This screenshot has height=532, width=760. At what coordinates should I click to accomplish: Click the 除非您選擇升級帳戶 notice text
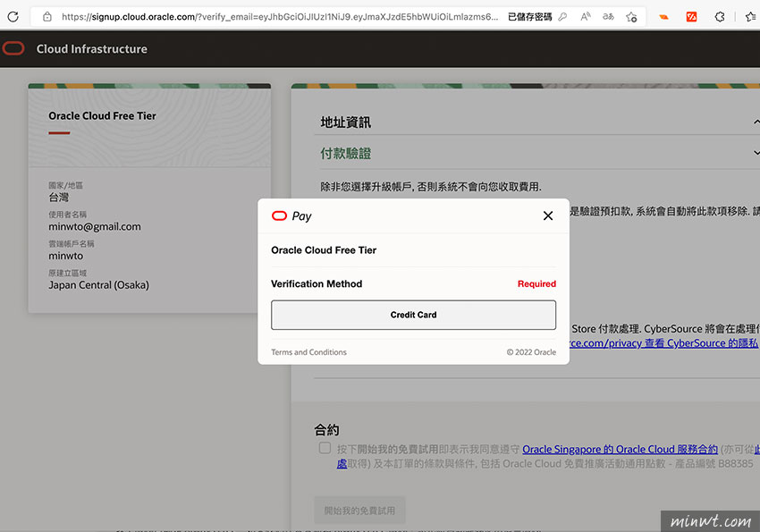431,187
